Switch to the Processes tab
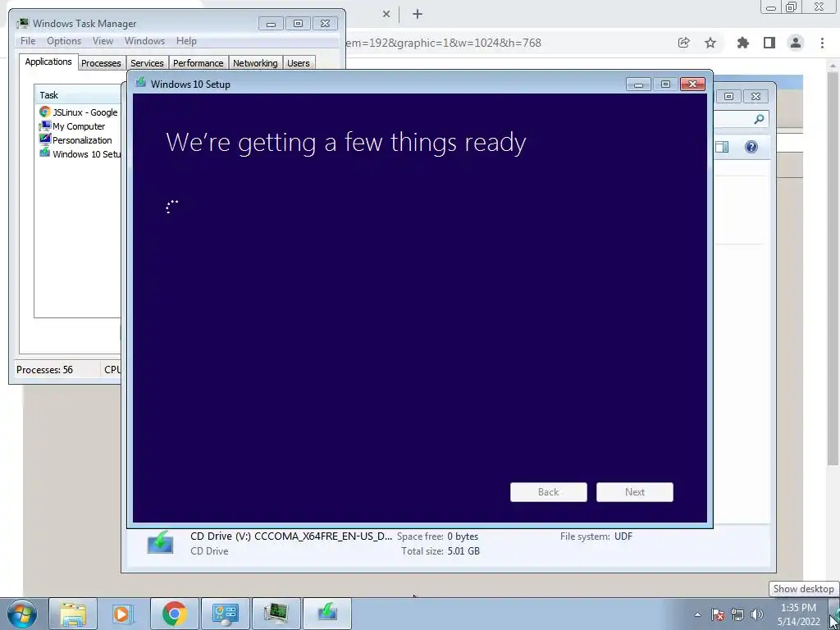 tap(101, 63)
